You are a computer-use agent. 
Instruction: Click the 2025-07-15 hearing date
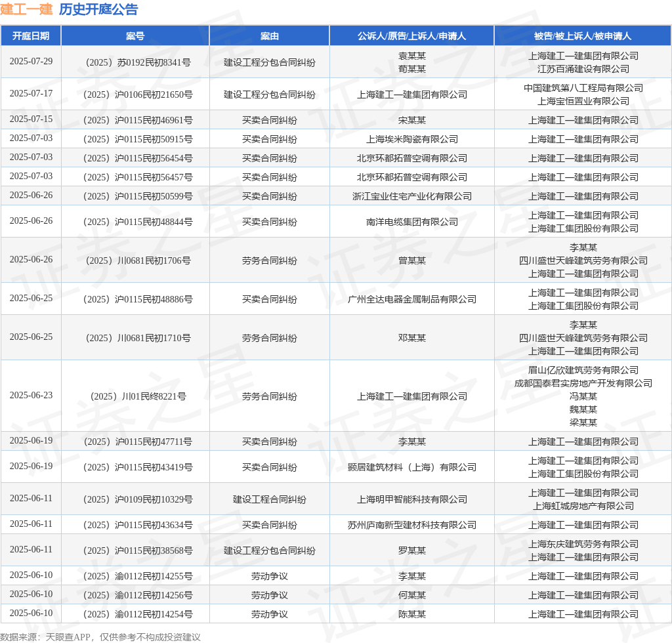tap(31, 119)
